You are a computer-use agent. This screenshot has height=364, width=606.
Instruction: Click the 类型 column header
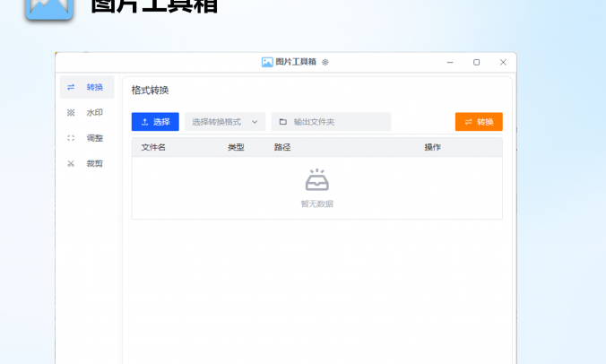pyautogui.click(x=236, y=147)
